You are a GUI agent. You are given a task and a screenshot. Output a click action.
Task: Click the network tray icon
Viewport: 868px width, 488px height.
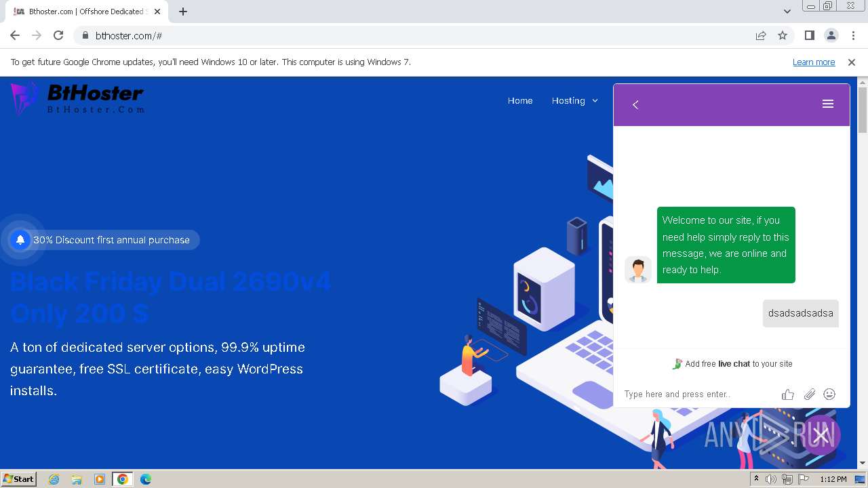pos(787,479)
